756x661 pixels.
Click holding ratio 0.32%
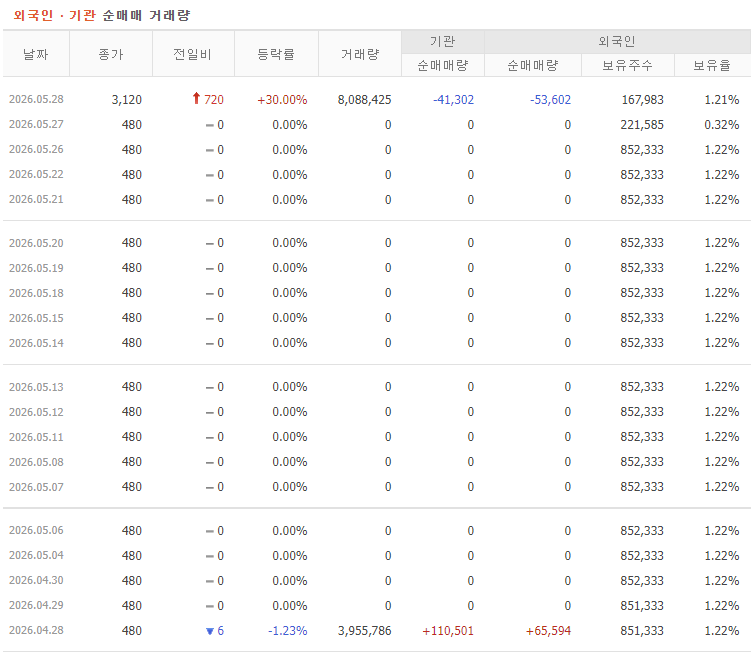pos(722,125)
